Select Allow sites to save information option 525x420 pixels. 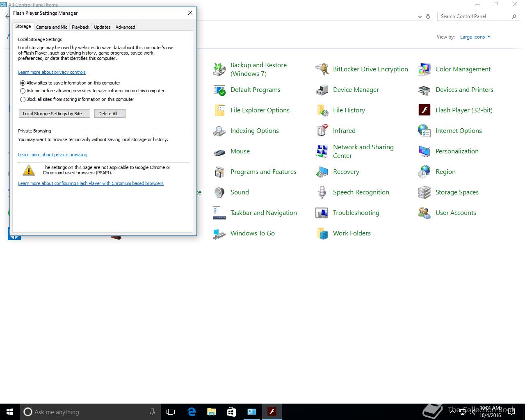[x=23, y=83]
